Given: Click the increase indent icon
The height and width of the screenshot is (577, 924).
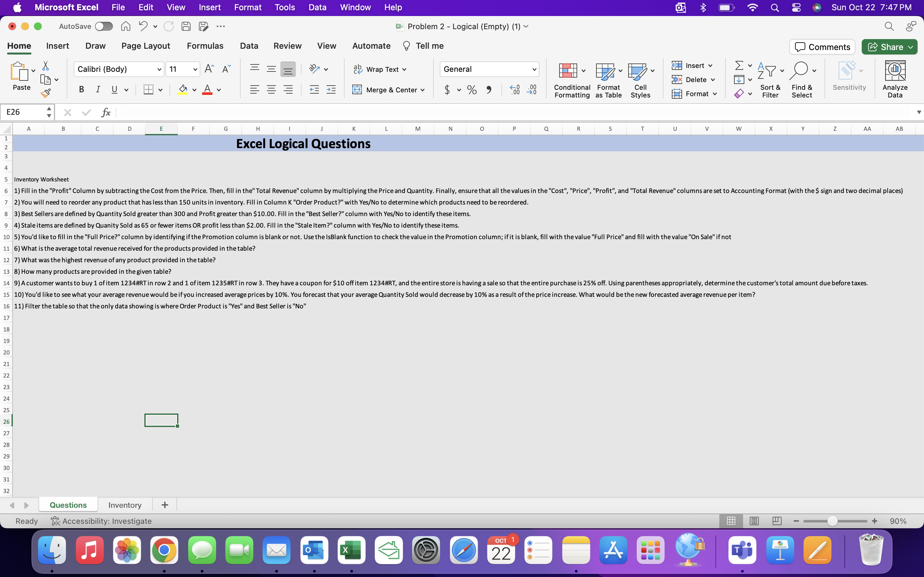Looking at the screenshot, I should pos(331,90).
